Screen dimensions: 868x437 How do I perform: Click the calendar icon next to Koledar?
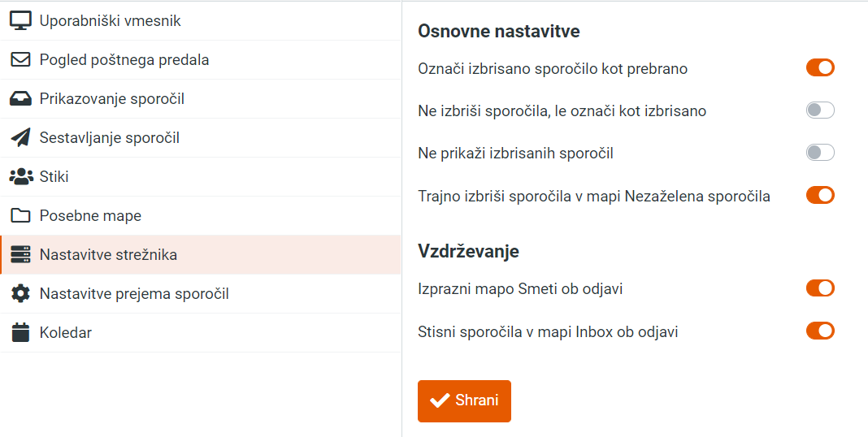pyautogui.click(x=20, y=332)
